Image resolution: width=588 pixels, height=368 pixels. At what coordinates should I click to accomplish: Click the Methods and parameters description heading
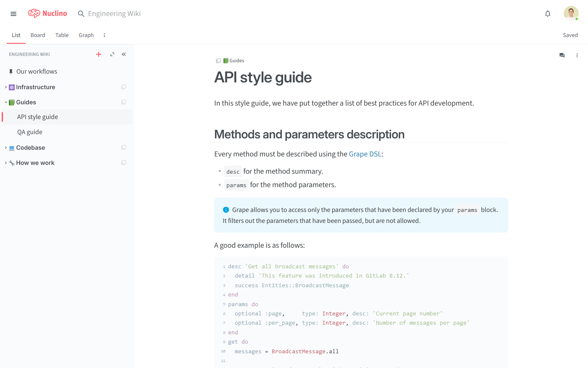coord(310,134)
